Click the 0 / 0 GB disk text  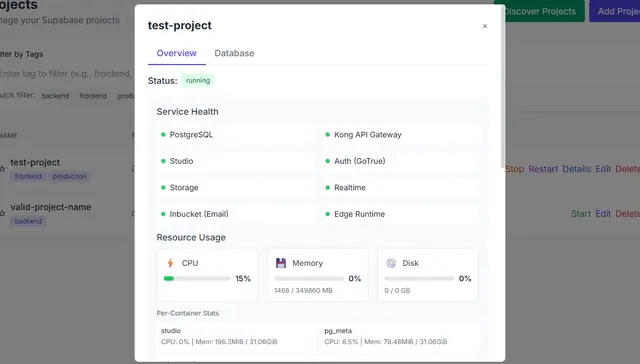click(397, 291)
